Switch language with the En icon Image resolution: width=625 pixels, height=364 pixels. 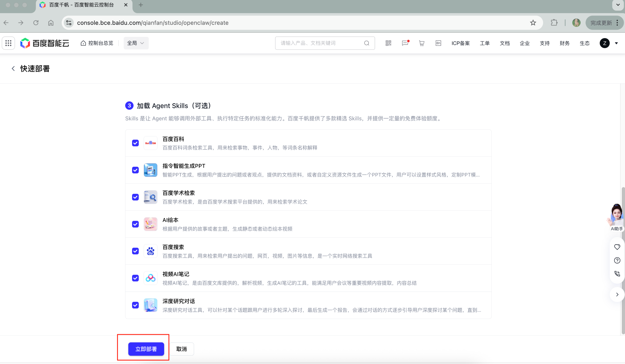(x=438, y=43)
